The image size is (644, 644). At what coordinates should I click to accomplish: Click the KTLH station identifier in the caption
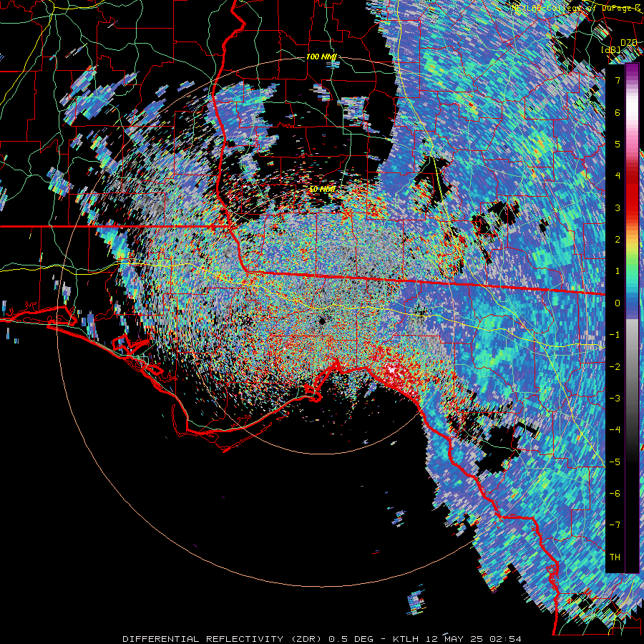[406, 639]
